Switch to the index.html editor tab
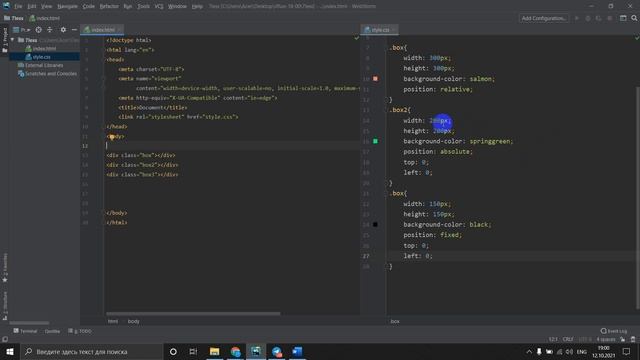 point(102,30)
